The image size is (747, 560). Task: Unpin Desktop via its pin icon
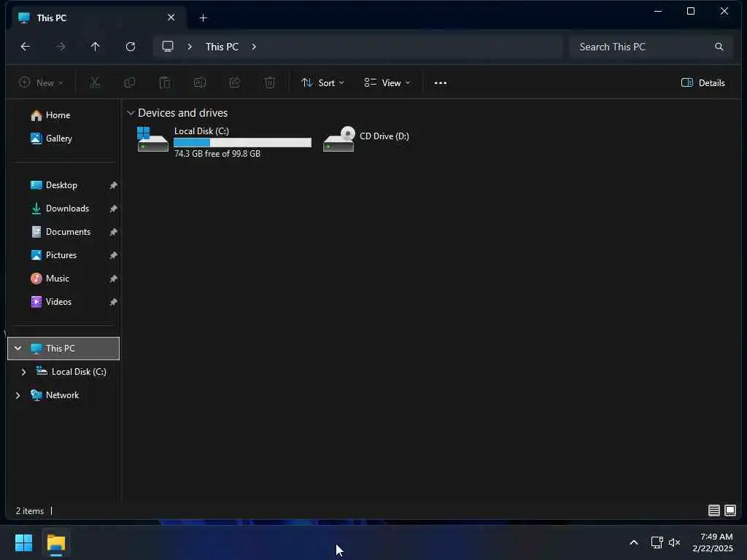(x=113, y=185)
